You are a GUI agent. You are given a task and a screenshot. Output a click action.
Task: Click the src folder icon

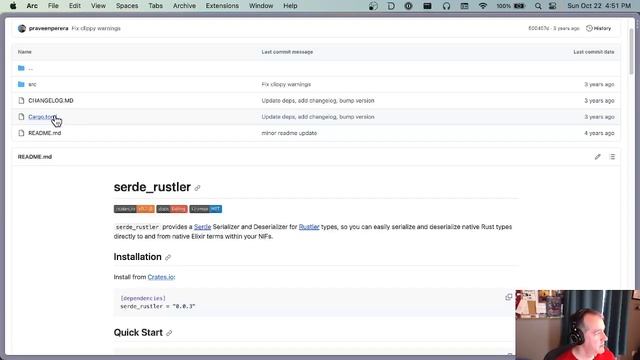tap(21, 84)
